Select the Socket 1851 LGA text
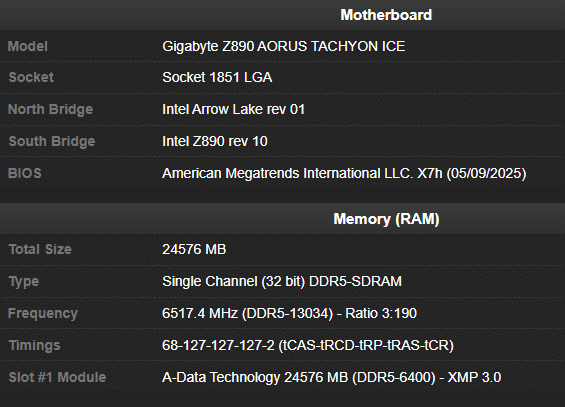This screenshot has height=407, width=565. 217,77
